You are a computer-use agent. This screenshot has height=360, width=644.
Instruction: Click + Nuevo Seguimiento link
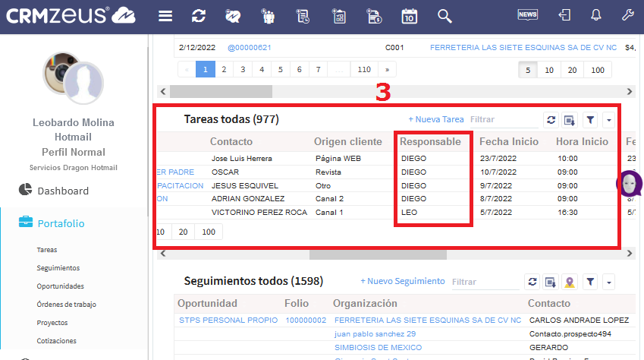(403, 281)
